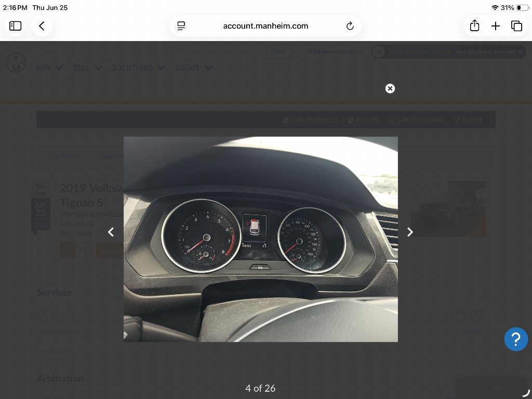Click the instrument cluster photo
This screenshot has height=399, width=532.
tap(261, 239)
